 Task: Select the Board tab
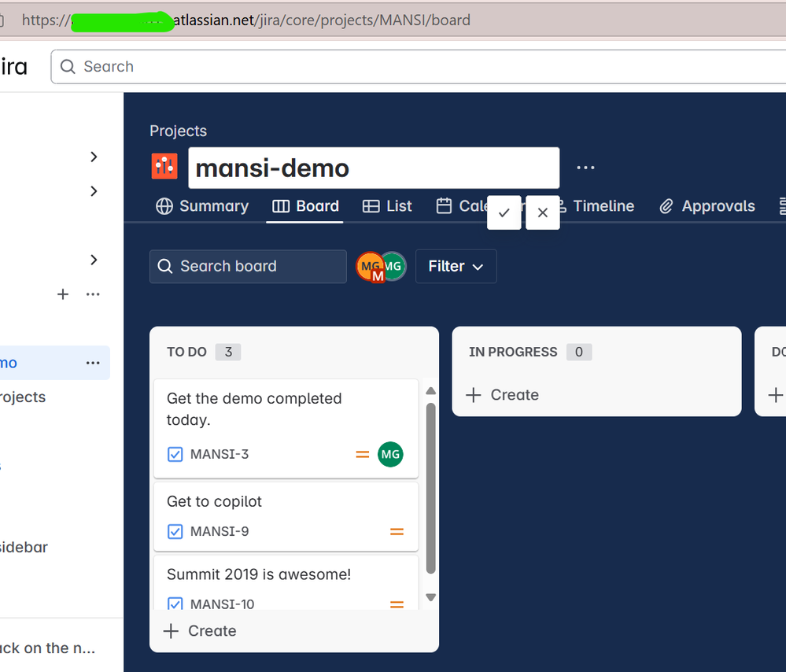[x=305, y=206]
